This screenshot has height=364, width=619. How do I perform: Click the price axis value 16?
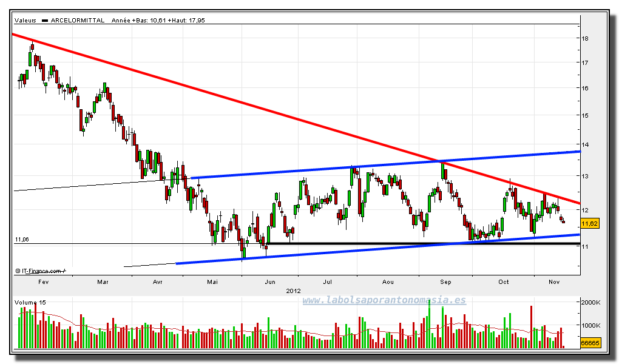(x=585, y=88)
